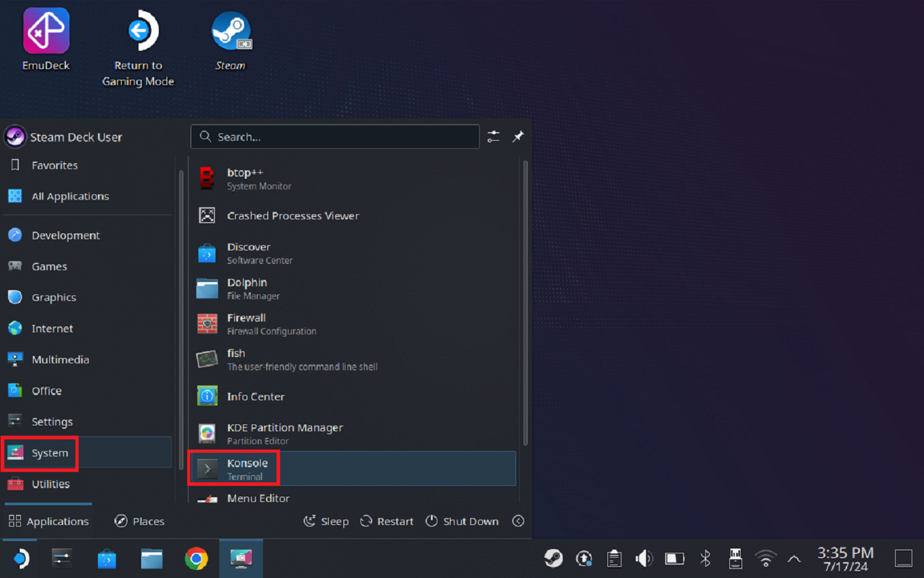Open the Development category
924x578 pixels.
[x=88, y=235]
